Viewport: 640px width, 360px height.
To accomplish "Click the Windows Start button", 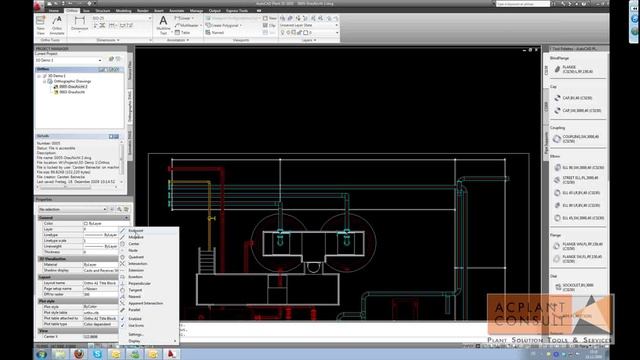I will (41, 354).
